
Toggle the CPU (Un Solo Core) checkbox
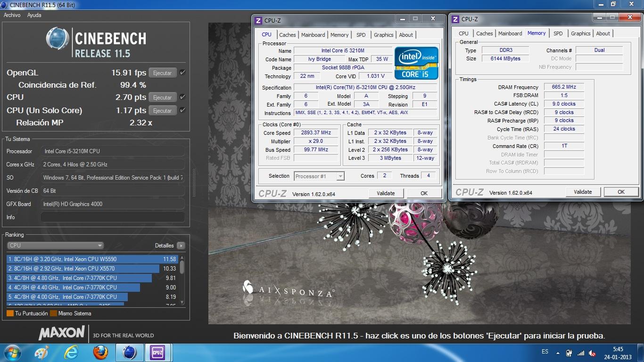pos(182,110)
